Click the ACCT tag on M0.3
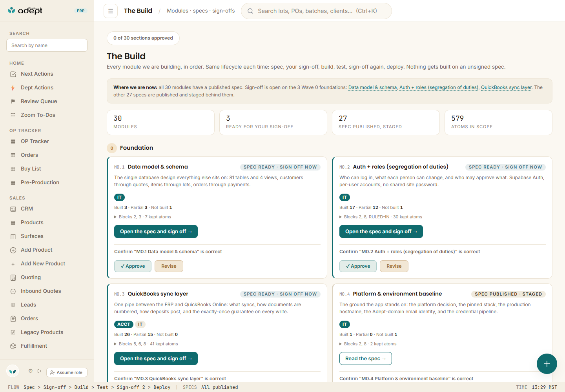Image resolution: width=565 pixels, height=392 pixels. pos(124,324)
